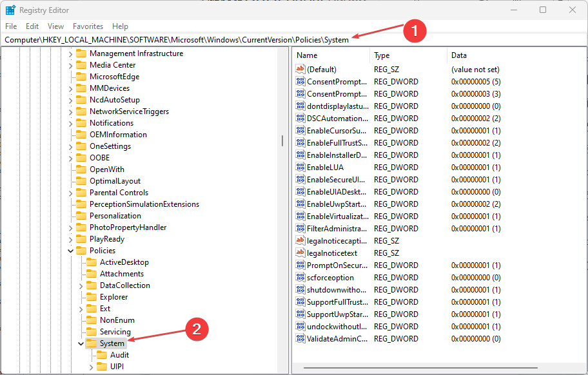Click the tree pane vertical scrollbar thumb

282,141
